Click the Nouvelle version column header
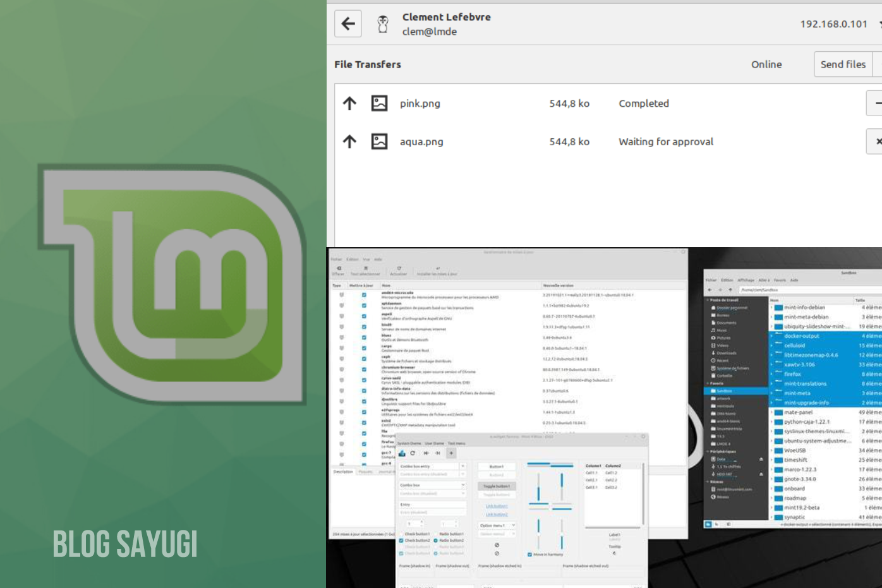The width and height of the screenshot is (882, 588). click(559, 285)
